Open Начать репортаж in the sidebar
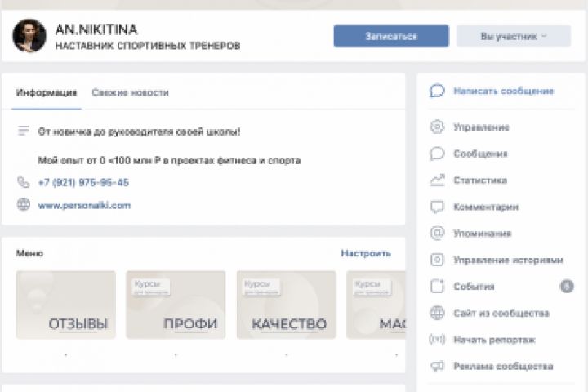This screenshot has height=392, width=588. [x=494, y=340]
